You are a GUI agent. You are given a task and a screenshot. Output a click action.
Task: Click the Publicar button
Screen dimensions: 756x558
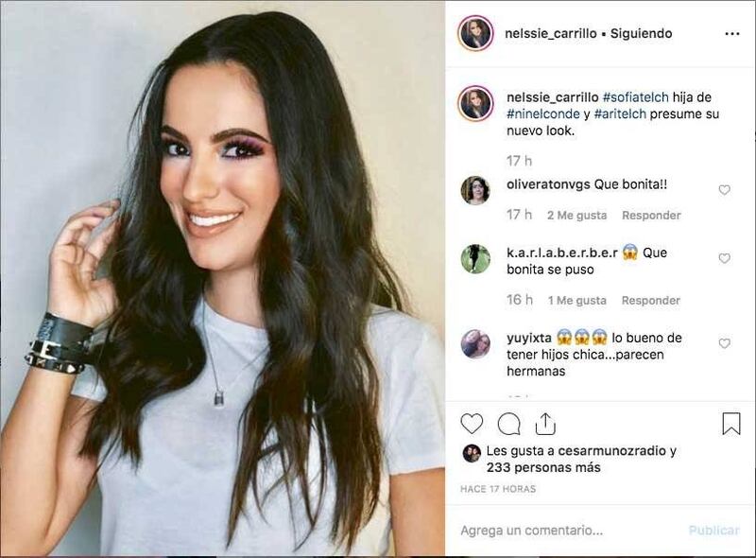(714, 531)
